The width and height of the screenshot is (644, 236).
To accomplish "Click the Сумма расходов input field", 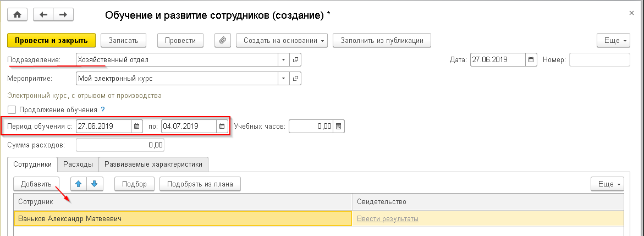I will click(120, 145).
